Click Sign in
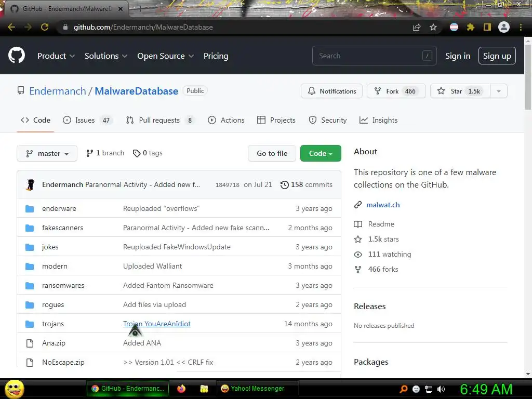The height and width of the screenshot is (399, 532). click(458, 56)
